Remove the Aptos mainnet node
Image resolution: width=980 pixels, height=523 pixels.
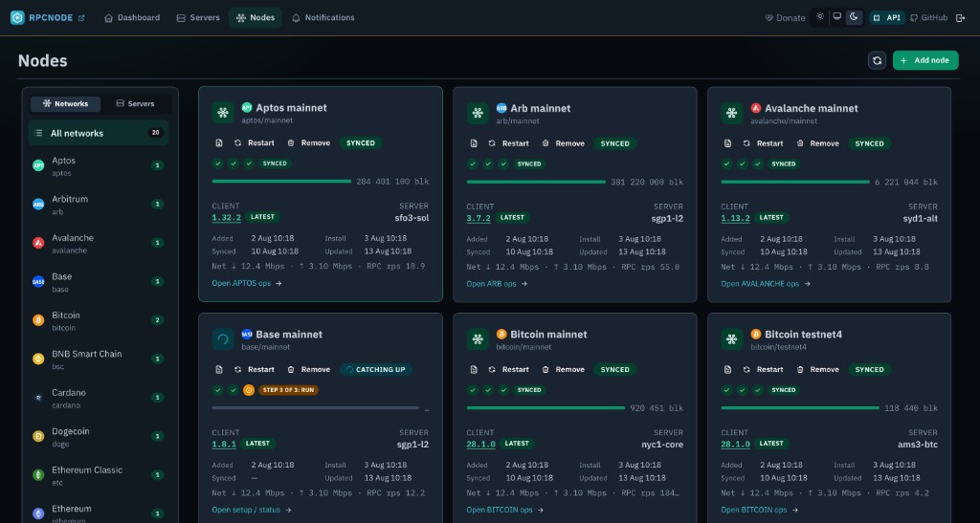[x=309, y=142]
